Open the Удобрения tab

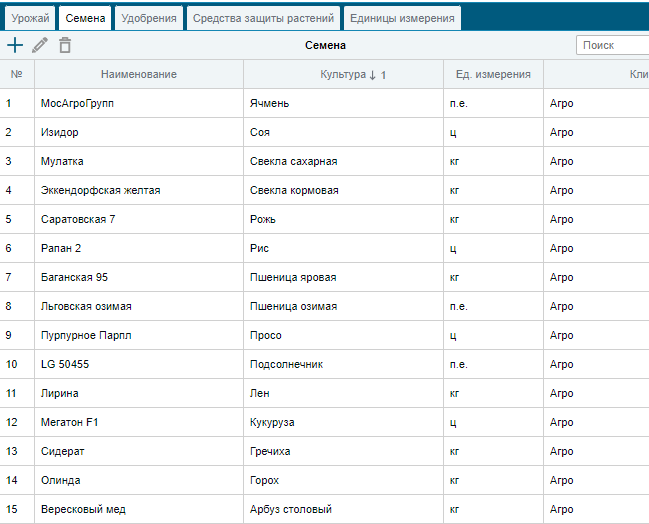(149, 18)
